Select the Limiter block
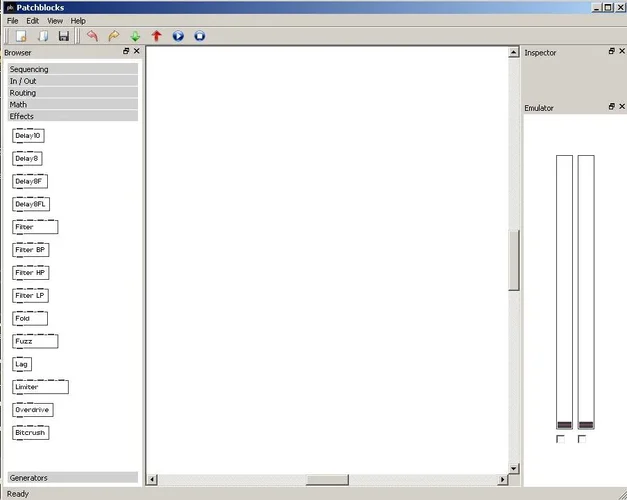This screenshot has height=500, width=627. tap(40, 387)
